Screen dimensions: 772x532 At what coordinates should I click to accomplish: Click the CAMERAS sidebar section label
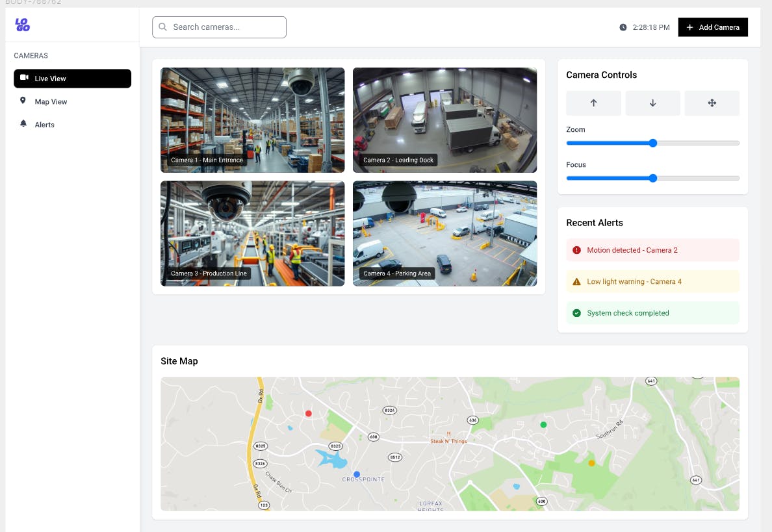[x=31, y=56]
